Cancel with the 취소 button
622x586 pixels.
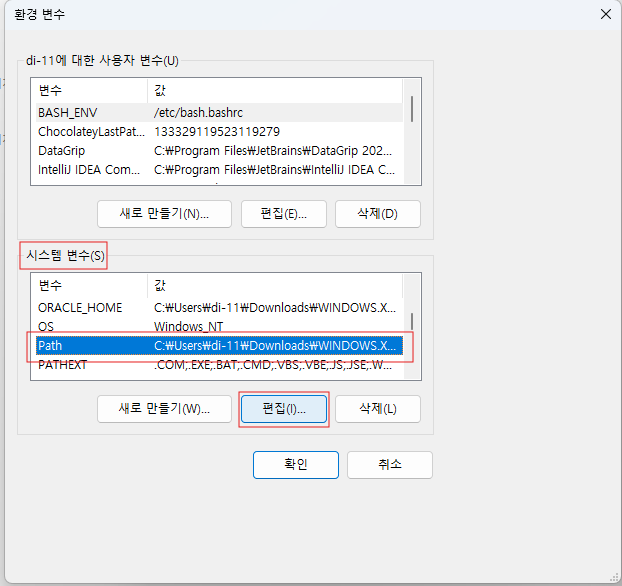coord(390,465)
